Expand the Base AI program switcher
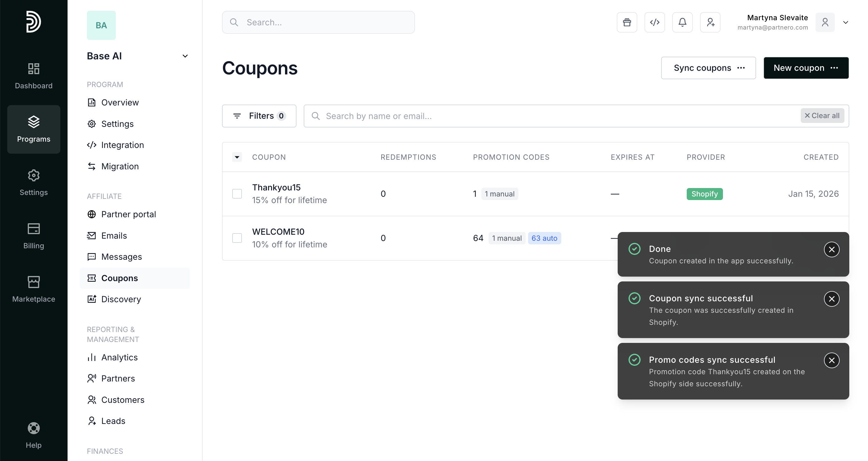 185,56
